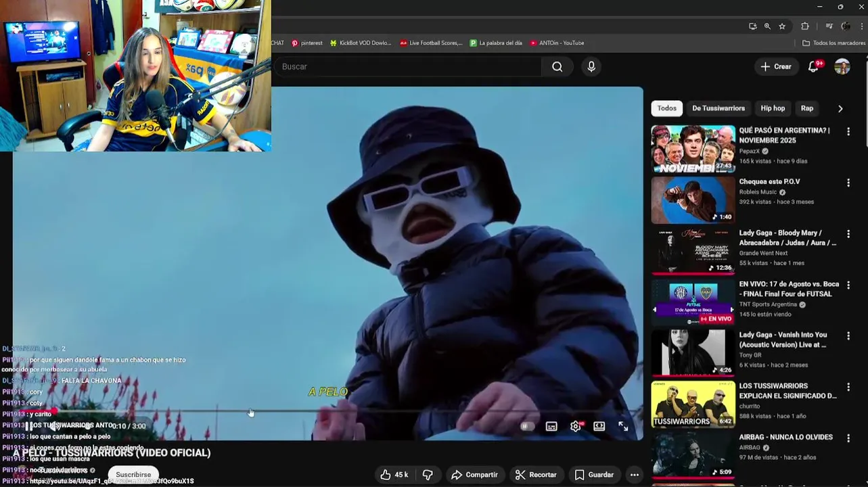Open the Chequea este P.O.V thumbnail

click(693, 200)
